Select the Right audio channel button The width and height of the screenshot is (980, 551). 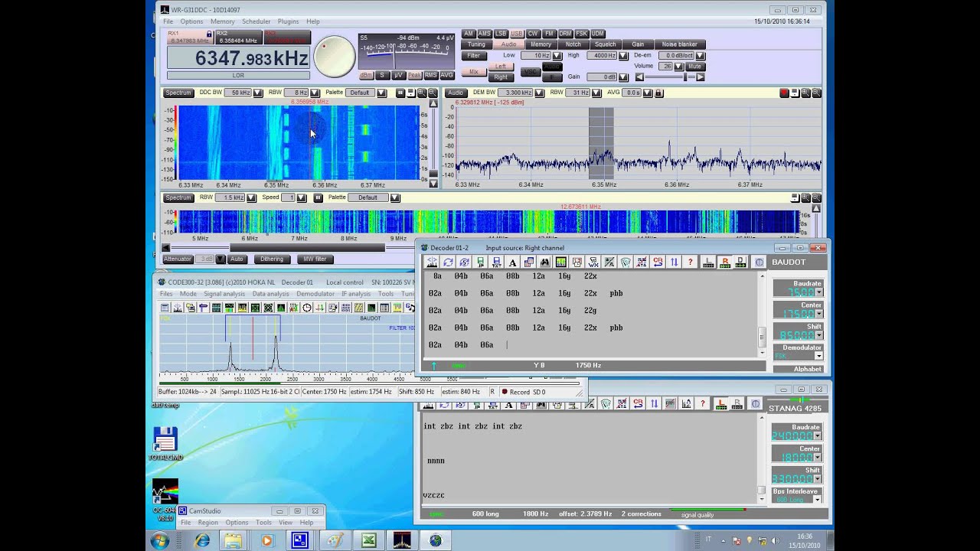click(x=501, y=77)
